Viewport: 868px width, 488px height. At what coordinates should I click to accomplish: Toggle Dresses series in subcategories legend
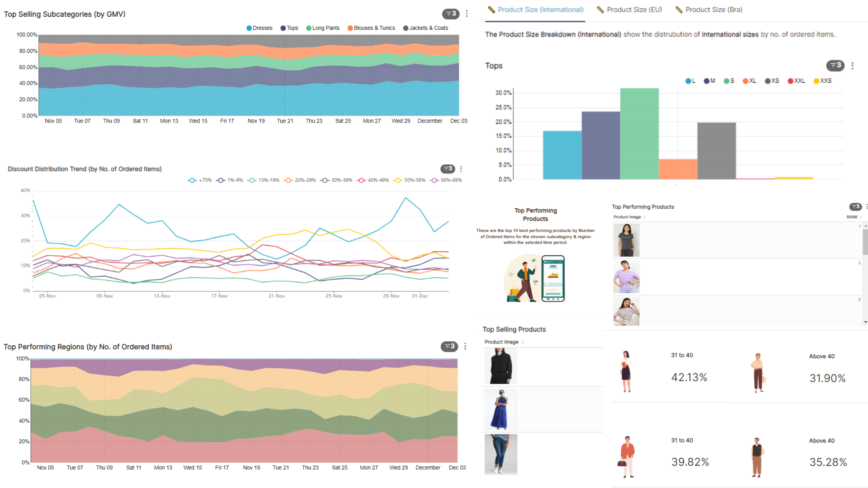pyautogui.click(x=259, y=28)
